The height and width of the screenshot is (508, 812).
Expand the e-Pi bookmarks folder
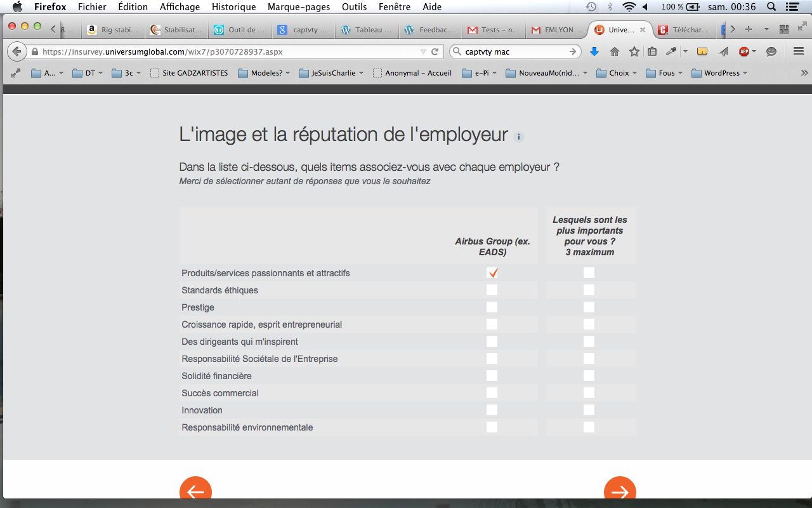tap(480, 73)
